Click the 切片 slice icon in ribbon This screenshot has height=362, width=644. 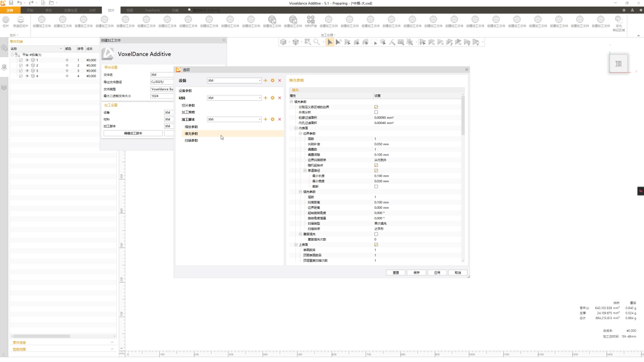[5, 21]
